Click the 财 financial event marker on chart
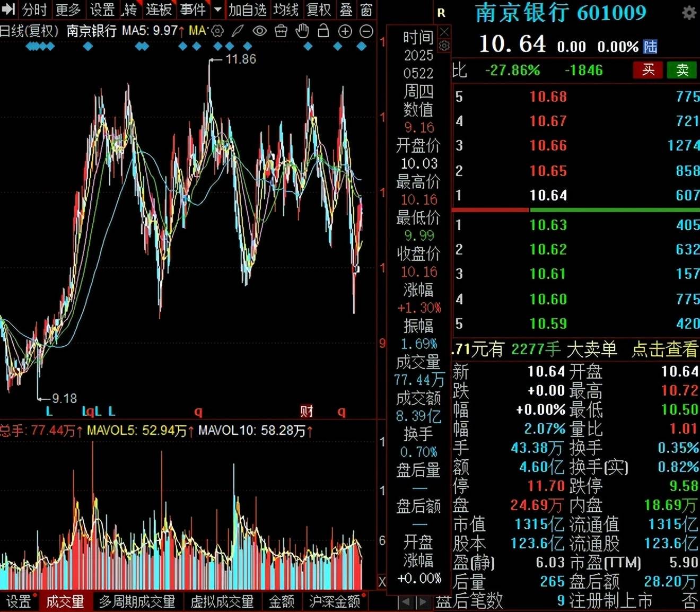 coord(307,411)
